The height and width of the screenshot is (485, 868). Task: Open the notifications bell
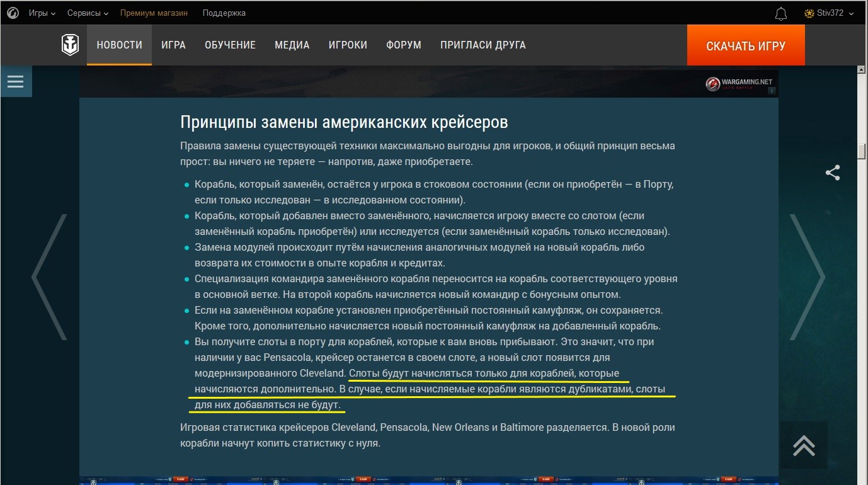click(x=781, y=13)
